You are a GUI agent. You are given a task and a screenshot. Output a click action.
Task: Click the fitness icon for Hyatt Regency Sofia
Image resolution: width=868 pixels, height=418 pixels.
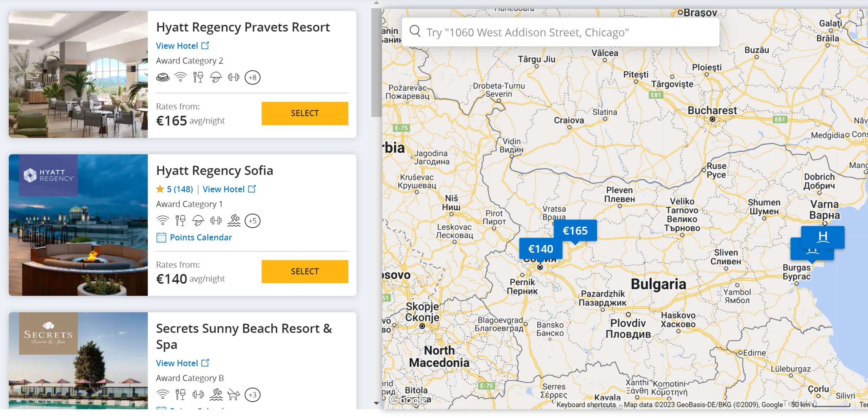[216, 221]
